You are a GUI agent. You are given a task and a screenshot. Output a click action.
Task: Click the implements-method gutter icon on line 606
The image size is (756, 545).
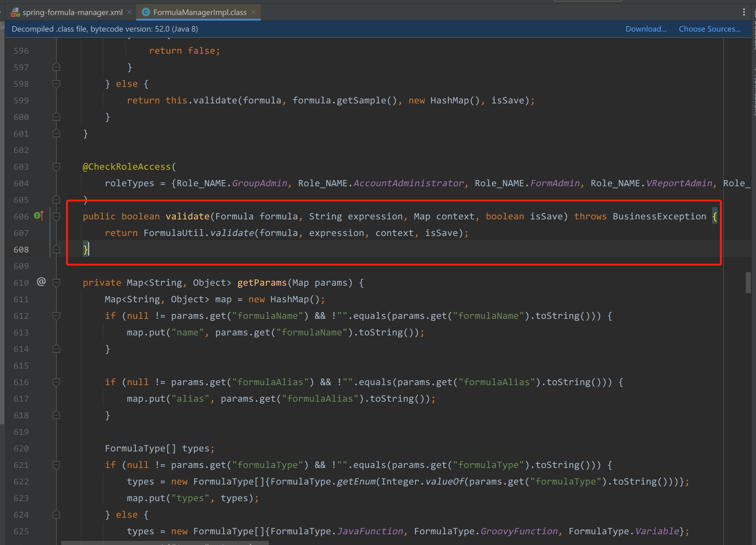click(x=39, y=216)
